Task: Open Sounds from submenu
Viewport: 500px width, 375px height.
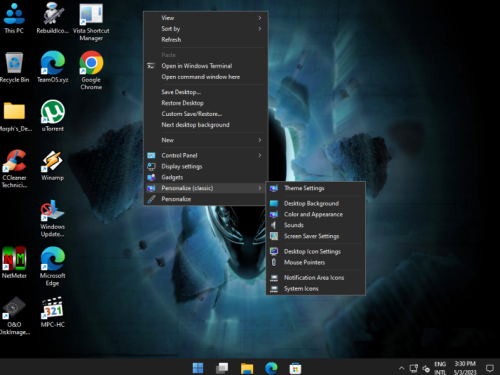Action: coord(315,225)
